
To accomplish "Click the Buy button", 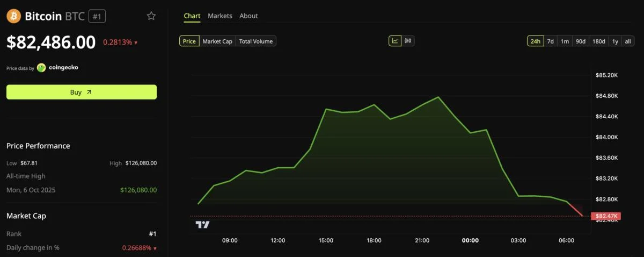I will point(82,92).
